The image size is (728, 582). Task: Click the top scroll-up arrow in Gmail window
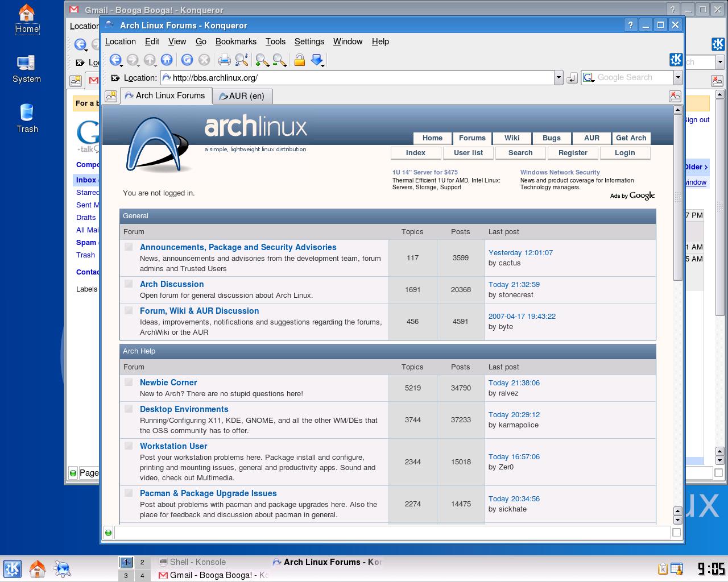(719, 94)
